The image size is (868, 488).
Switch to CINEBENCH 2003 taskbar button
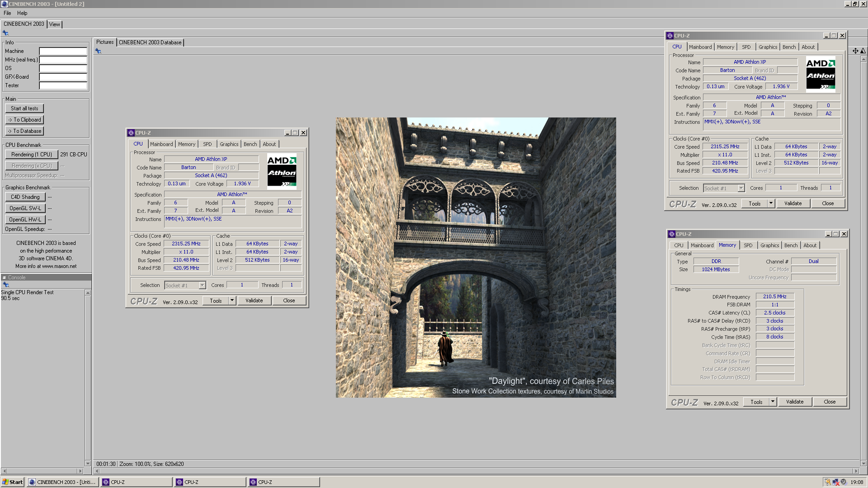pyautogui.click(x=63, y=482)
